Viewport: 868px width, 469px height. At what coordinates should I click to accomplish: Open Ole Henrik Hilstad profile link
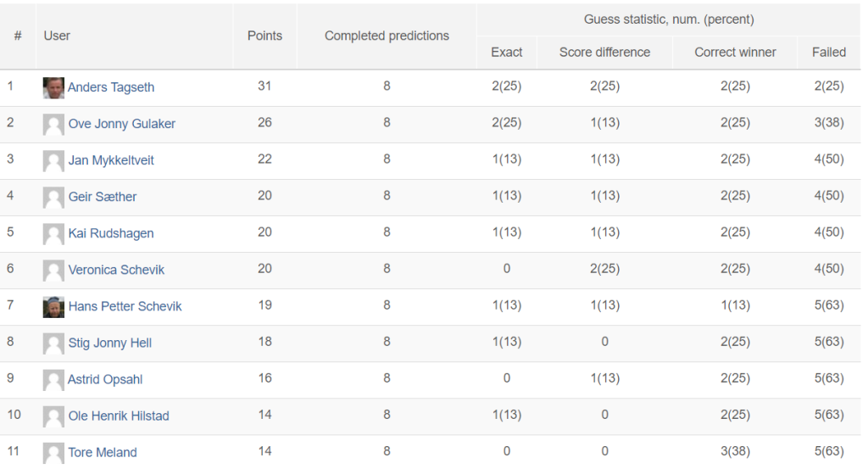click(x=119, y=416)
